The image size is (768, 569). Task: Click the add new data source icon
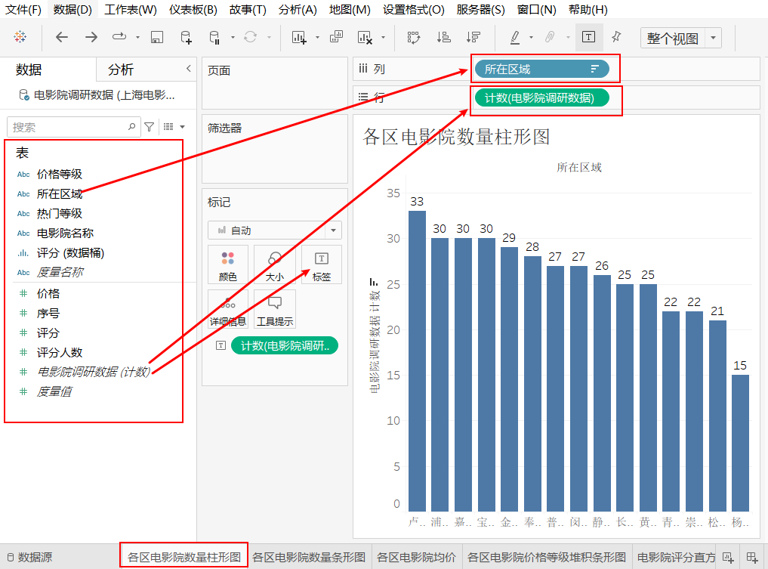click(x=186, y=37)
